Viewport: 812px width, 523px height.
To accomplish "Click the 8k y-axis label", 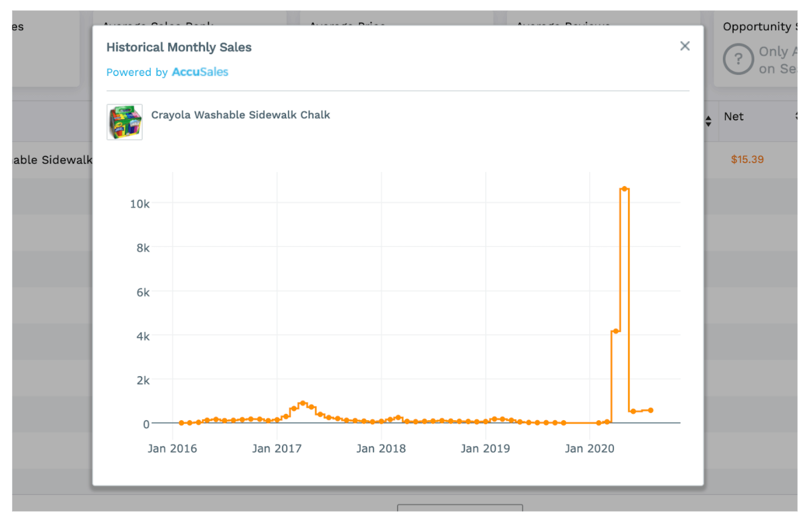I will [143, 248].
